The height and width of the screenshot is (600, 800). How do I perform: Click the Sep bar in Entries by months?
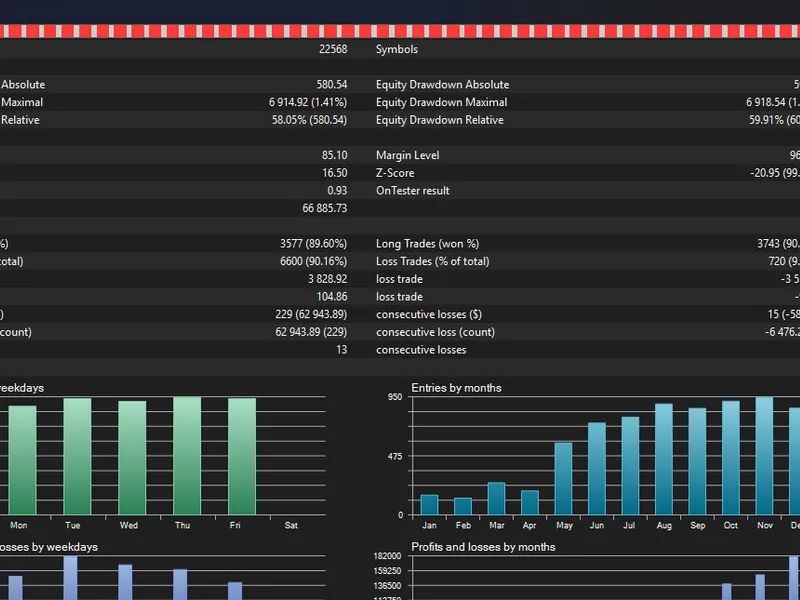(697, 461)
